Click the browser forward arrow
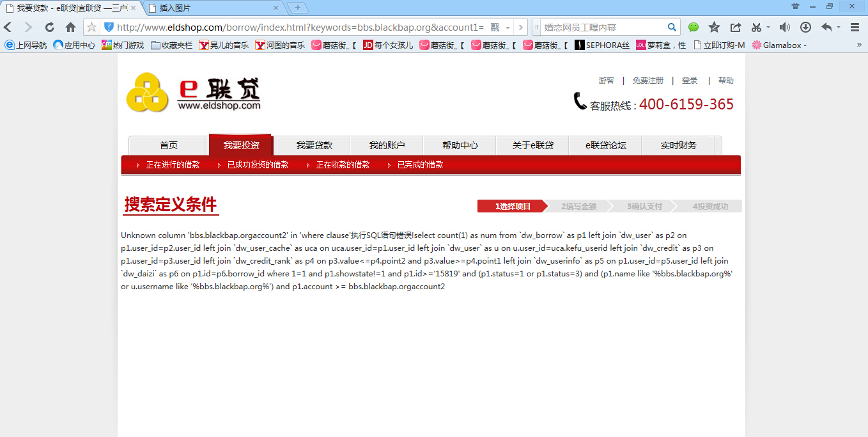The height and width of the screenshot is (437, 868). (28, 28)
